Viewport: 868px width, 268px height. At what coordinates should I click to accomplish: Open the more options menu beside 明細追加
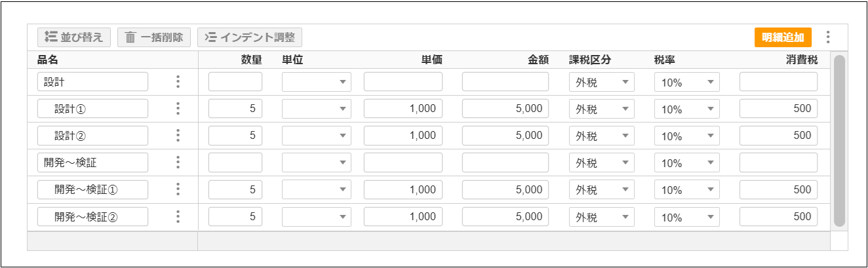[x=828, y=37]
